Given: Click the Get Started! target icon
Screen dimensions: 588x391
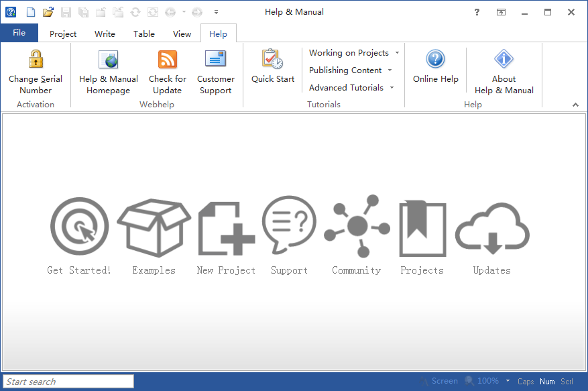Looking at the screenshot, I should [x=80, y=226].
